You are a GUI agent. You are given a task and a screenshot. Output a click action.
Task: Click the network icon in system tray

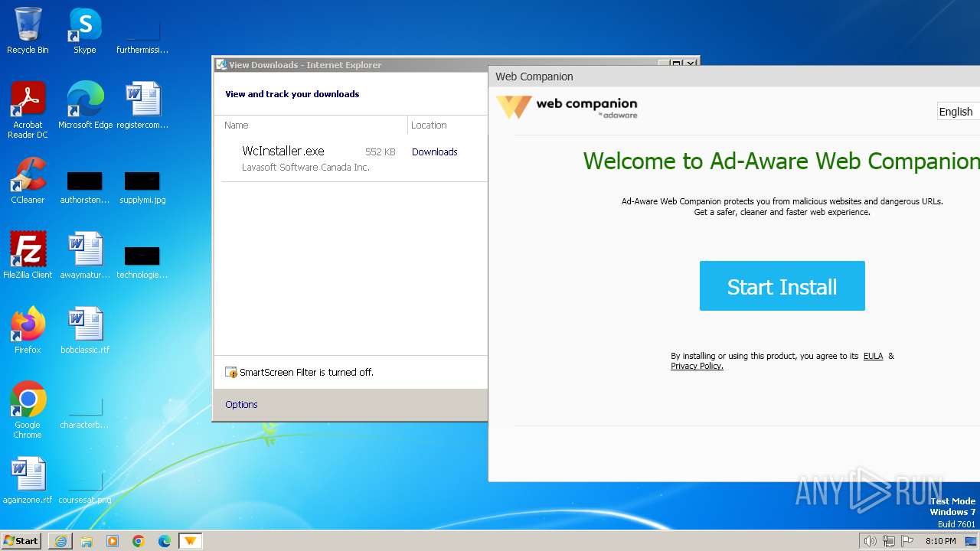coord(889,541)
